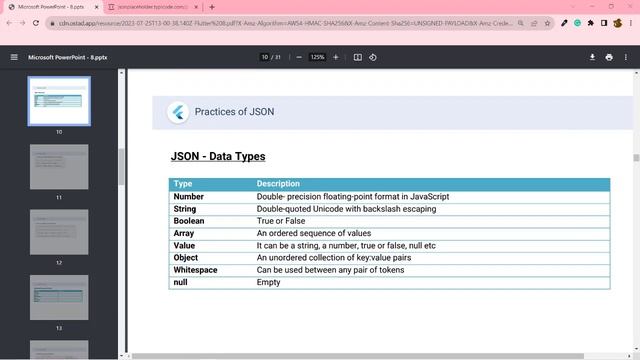The image size is (640, 360).
Task: Click 'An ordered sequence of values' text
Action: pos(314,233)
